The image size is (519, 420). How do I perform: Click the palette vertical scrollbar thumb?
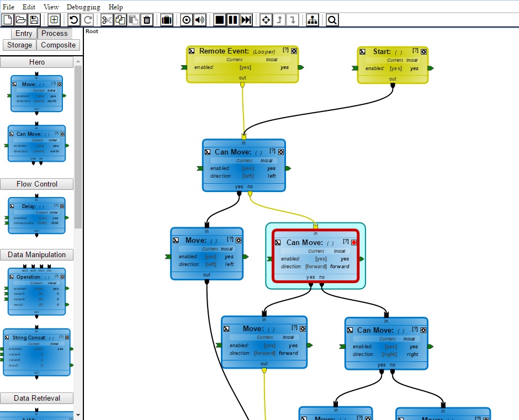(x=78, y=147)
